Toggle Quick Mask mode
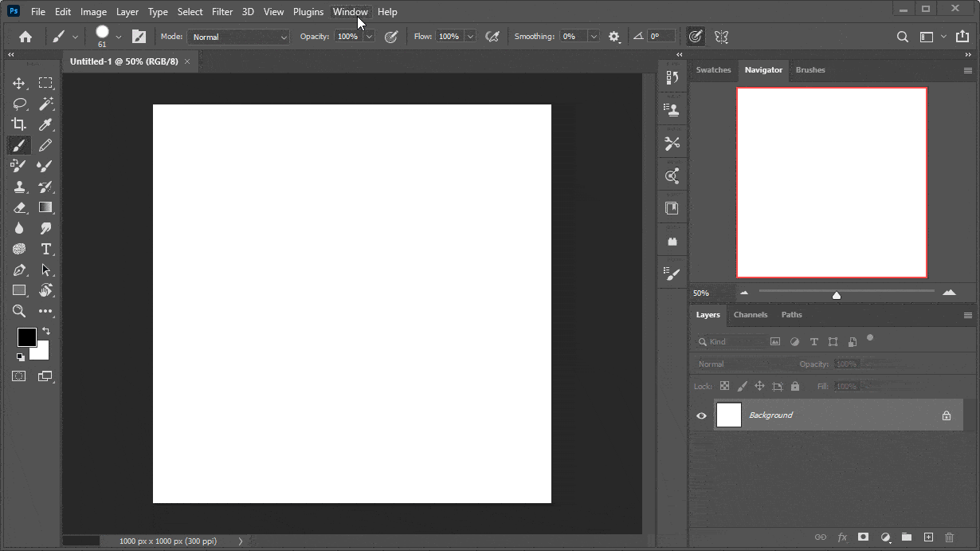The width and height of the screenshot is (980, 551). coord(19,376)
